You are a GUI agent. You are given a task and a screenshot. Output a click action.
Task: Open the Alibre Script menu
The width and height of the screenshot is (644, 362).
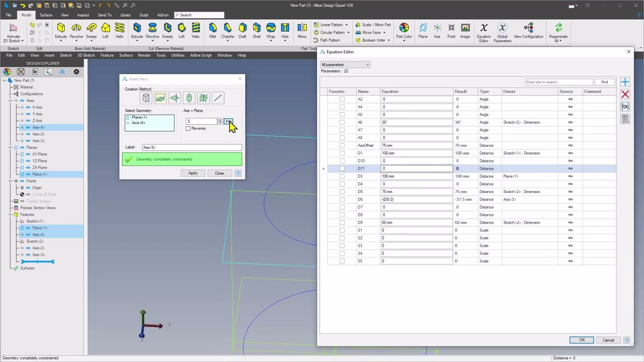[201, 55]
